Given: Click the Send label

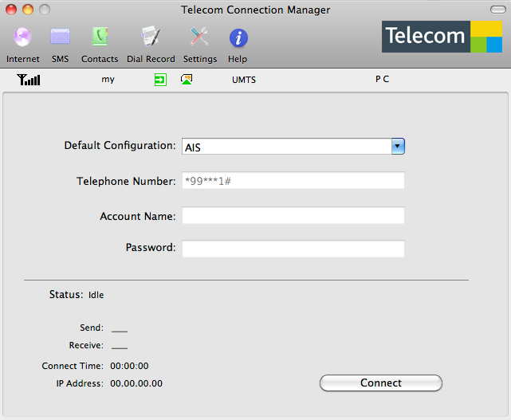Looking at the screenshot, I should (x=92, y=328).
